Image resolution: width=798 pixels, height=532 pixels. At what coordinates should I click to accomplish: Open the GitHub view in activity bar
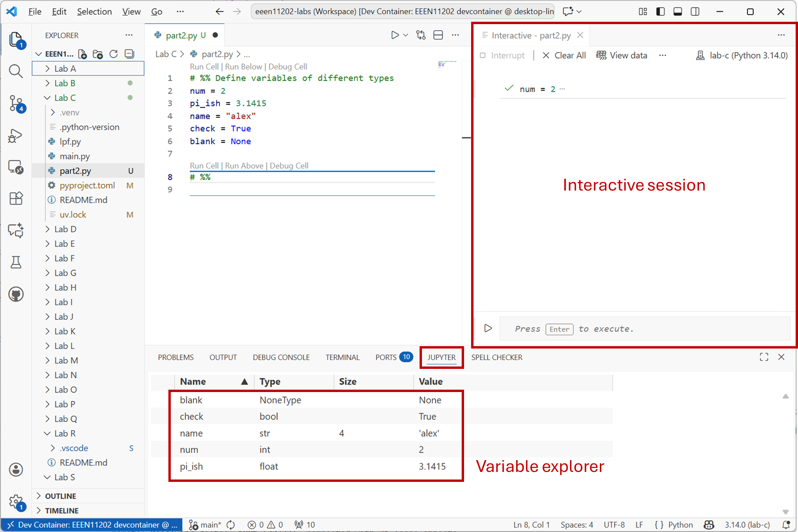[16, 294]
